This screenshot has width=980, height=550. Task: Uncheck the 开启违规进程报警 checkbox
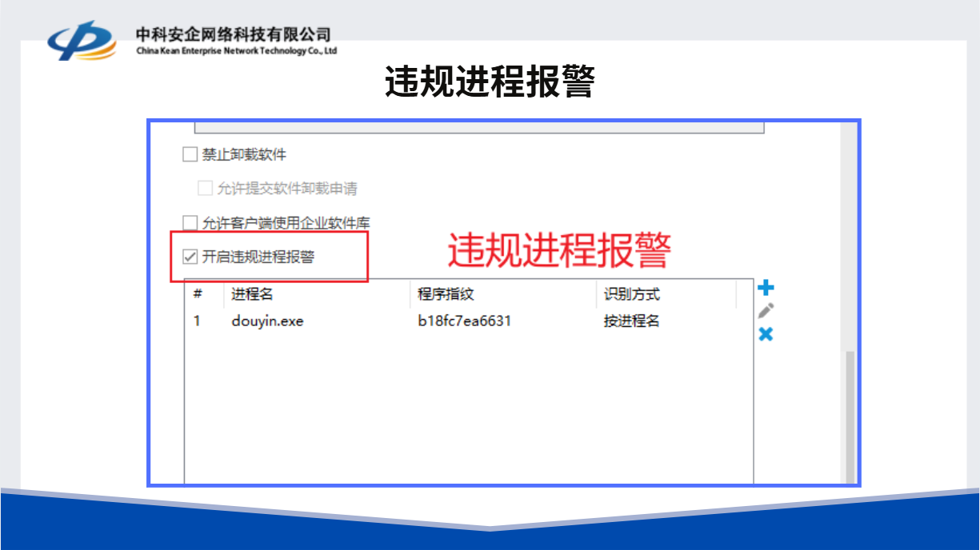tap(190, 257)
